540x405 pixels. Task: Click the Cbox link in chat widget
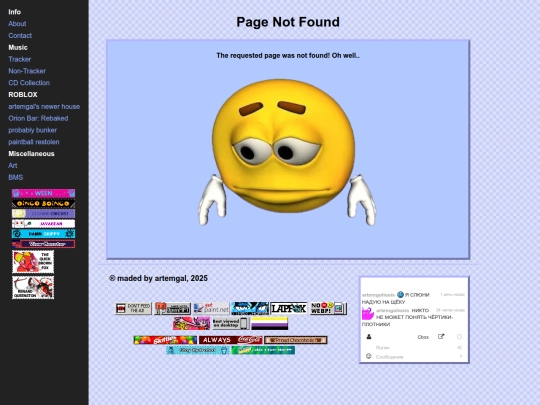[x=423, y=337]
